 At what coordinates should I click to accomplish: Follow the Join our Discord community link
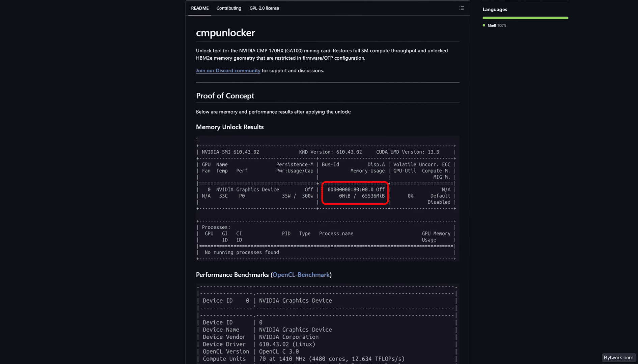click(228, 70)
